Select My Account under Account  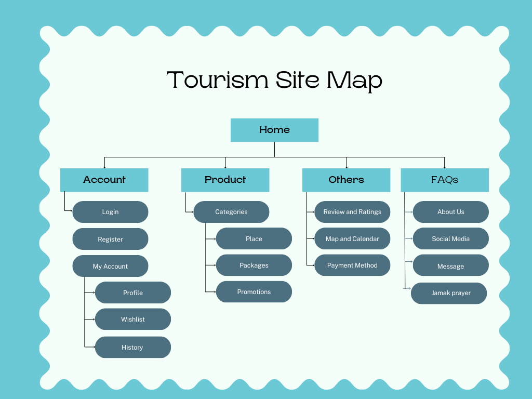(x=110, y=265)
